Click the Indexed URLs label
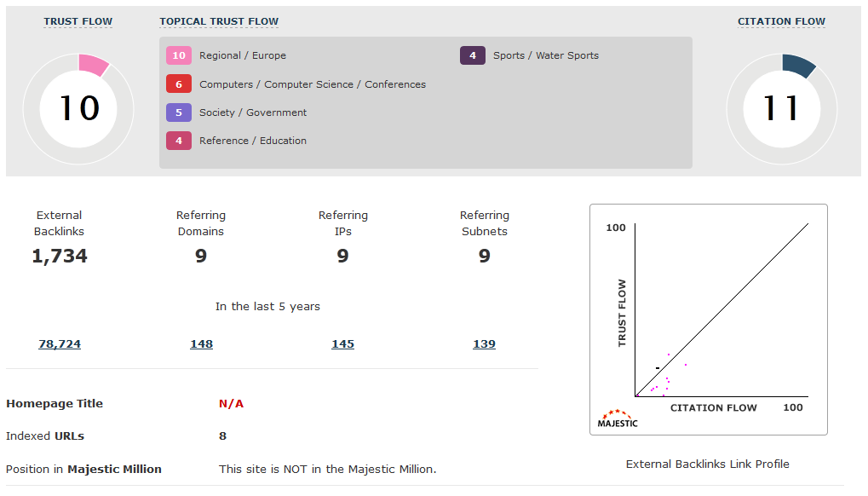Screen dimensions: 868x496 (x=45, y=435)
